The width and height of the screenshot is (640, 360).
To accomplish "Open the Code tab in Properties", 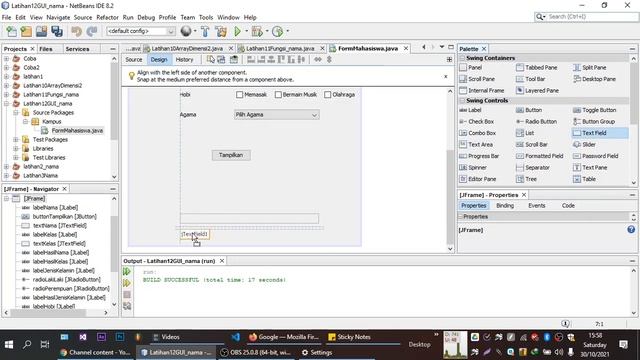I will point(568,206).
